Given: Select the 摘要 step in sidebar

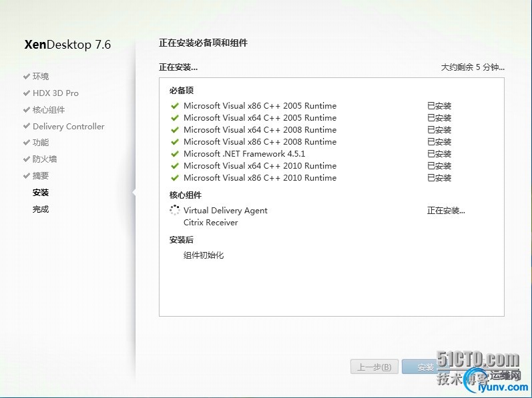Looking at the screenshot, I should coord(41,175).
